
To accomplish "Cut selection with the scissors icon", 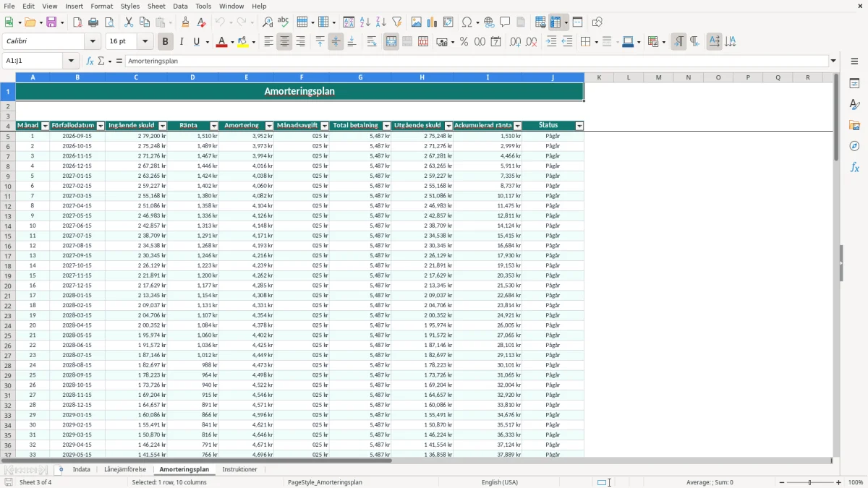I will [129, 22].
